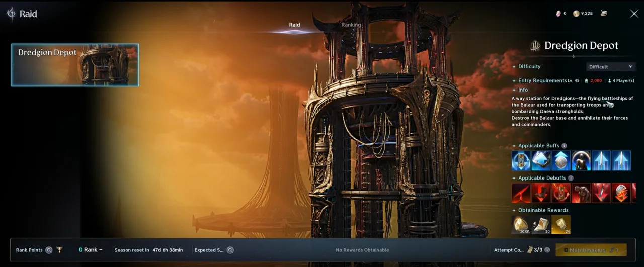
Task: Click the info icon next to 3/3
Action: pyautogui.click(x=547, y=250)
